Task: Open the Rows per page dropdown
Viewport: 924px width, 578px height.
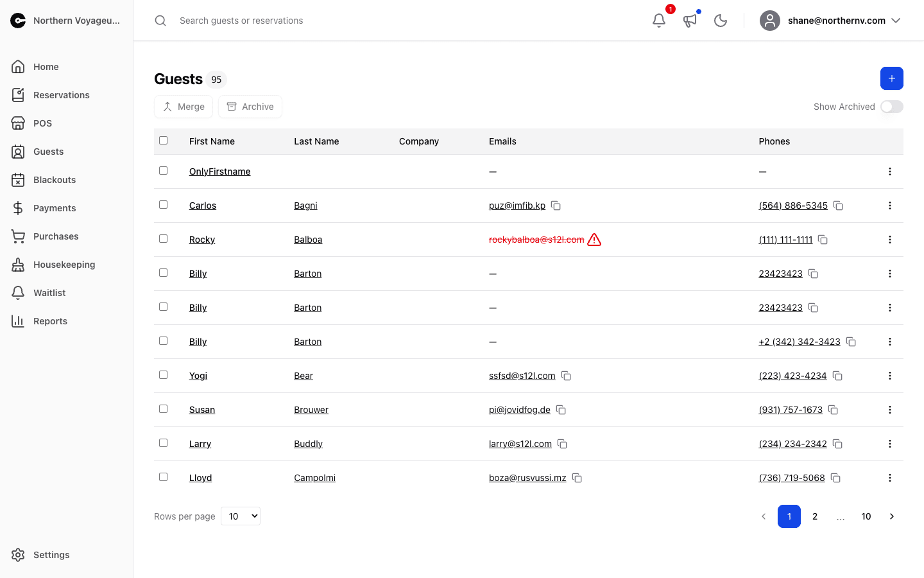Action: tap(241, 516)
